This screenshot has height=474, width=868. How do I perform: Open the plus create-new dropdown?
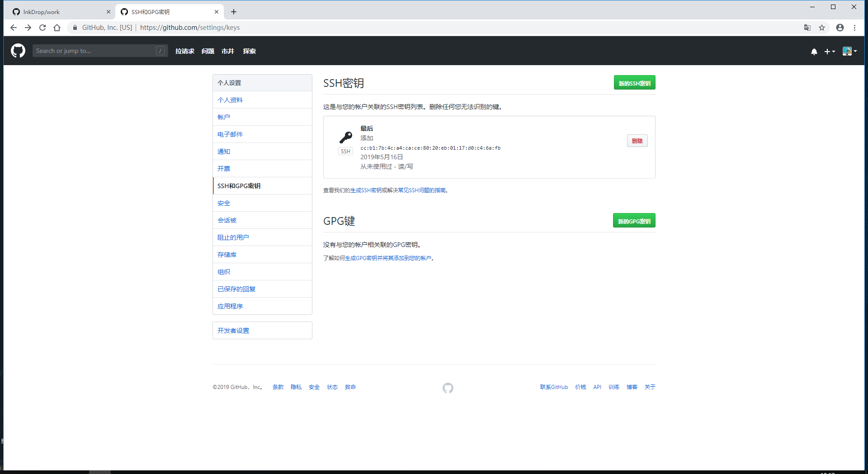coord(830,52)
